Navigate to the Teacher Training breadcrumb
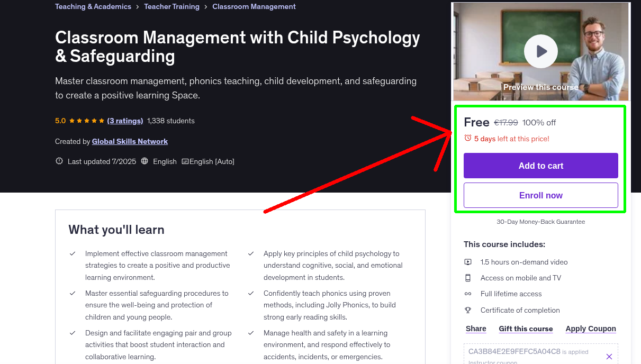This screenshot has height=364, width=641. 171,6
